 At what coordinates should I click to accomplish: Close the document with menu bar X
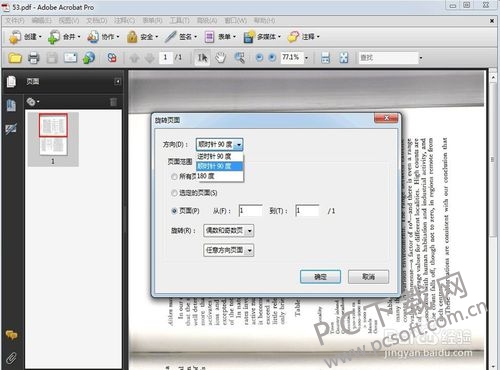point(492,21)
